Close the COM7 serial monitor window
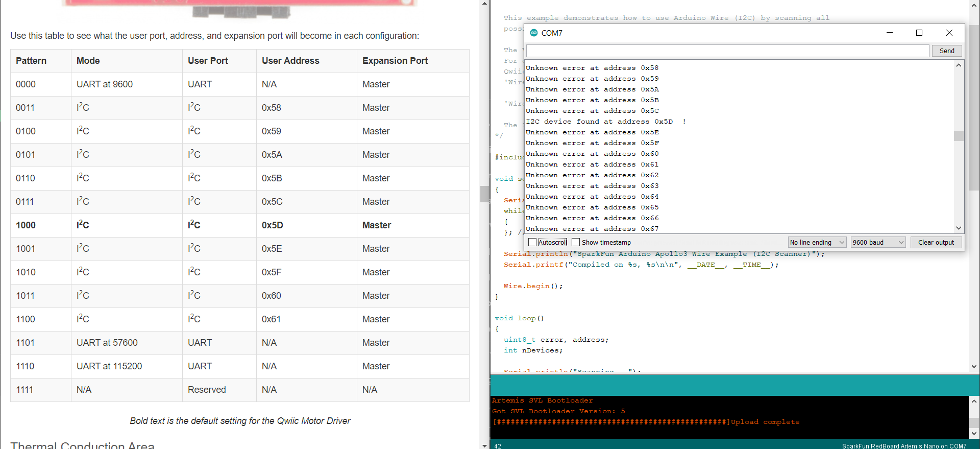Screen dimensions: 980x449 (x=949, y=33)
